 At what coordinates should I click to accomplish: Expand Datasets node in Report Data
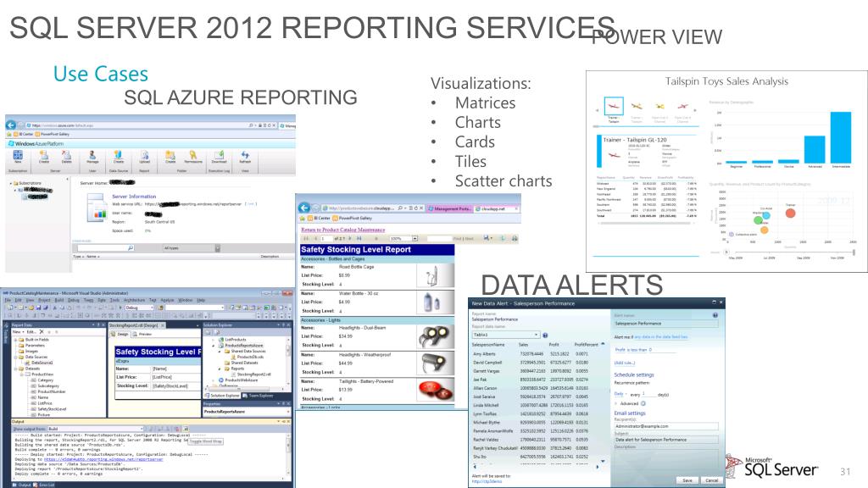[15, 369]
